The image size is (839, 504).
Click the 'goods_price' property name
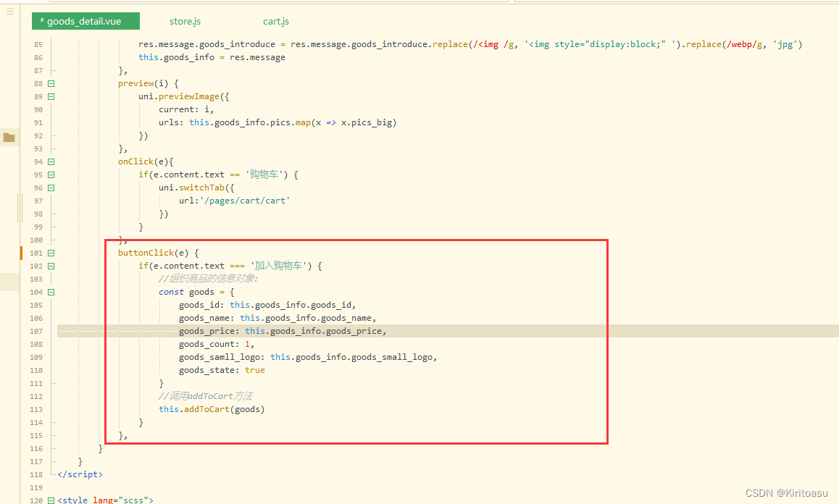pyautogui.click(x=207, y=331)
